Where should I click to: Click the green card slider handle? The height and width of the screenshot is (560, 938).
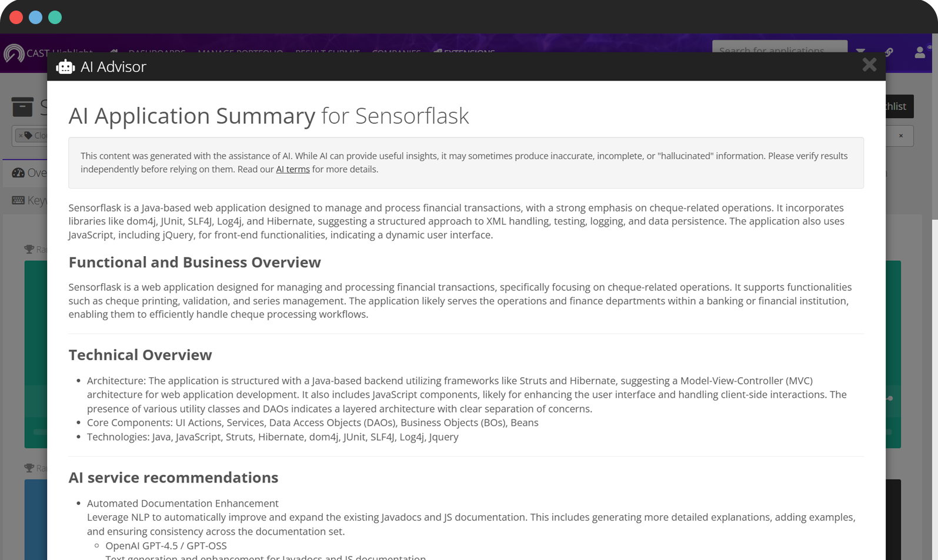pos(890,398)
